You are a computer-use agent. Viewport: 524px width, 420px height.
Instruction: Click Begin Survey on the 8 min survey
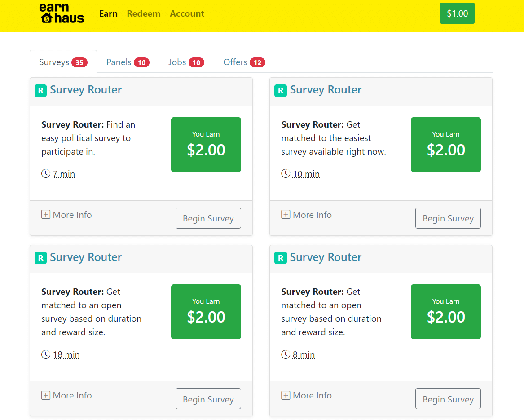coord(448,398)
